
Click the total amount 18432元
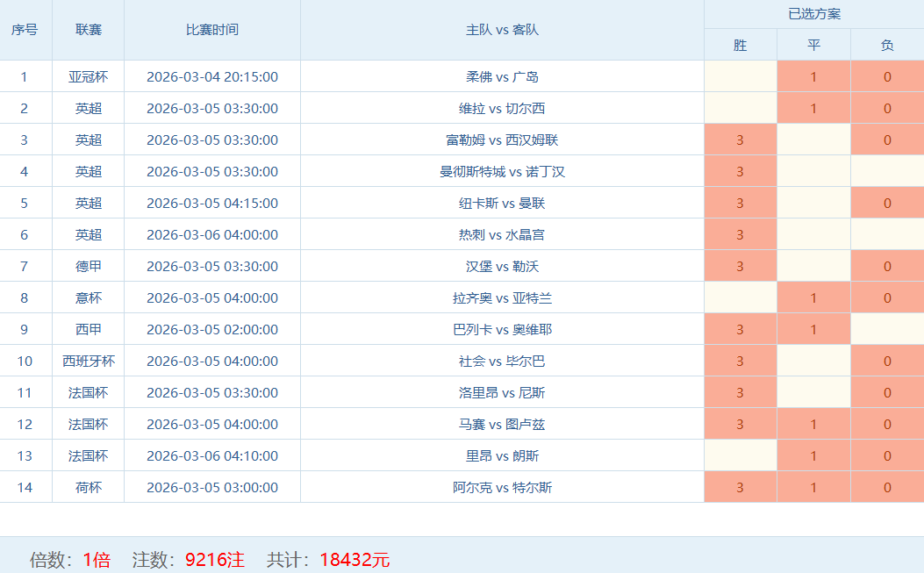click(x=355, y=559)
